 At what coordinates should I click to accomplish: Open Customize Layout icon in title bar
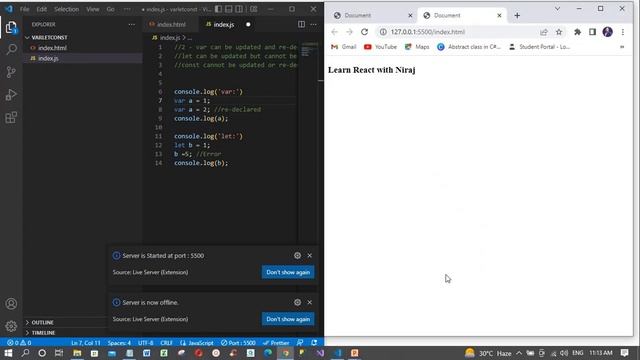(x=254, y=9)
